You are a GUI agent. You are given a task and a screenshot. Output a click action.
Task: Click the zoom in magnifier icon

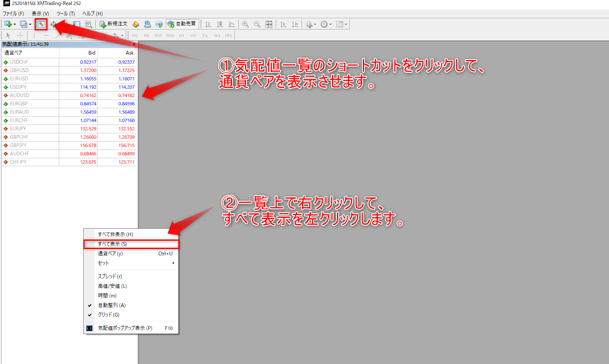(x=245, y=24)
